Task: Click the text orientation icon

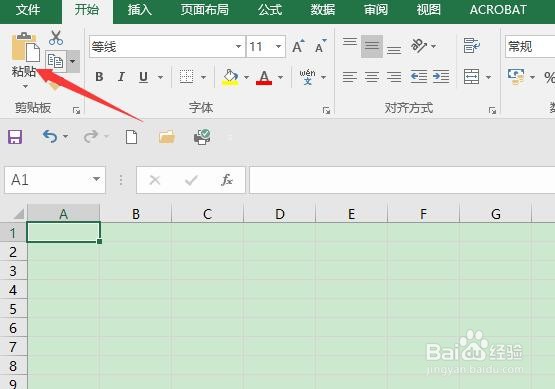Action: point(419,46)
